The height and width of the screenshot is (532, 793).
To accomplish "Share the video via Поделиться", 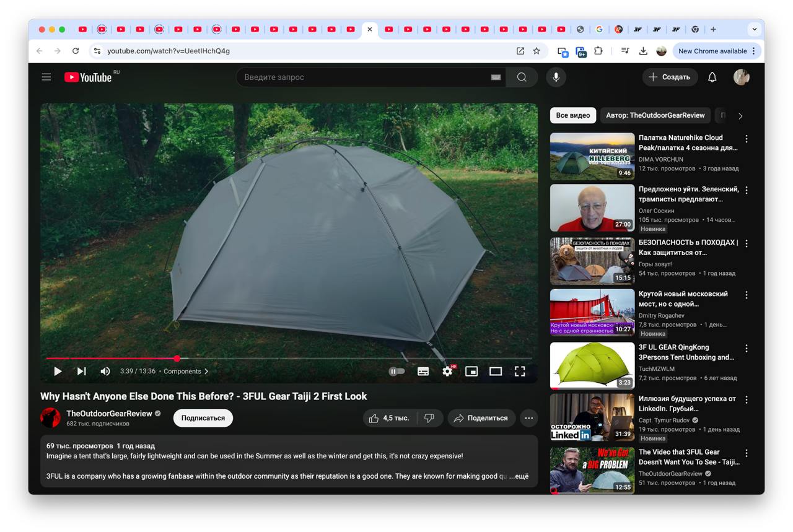I will pyautogui.click(x=481, y=418).
